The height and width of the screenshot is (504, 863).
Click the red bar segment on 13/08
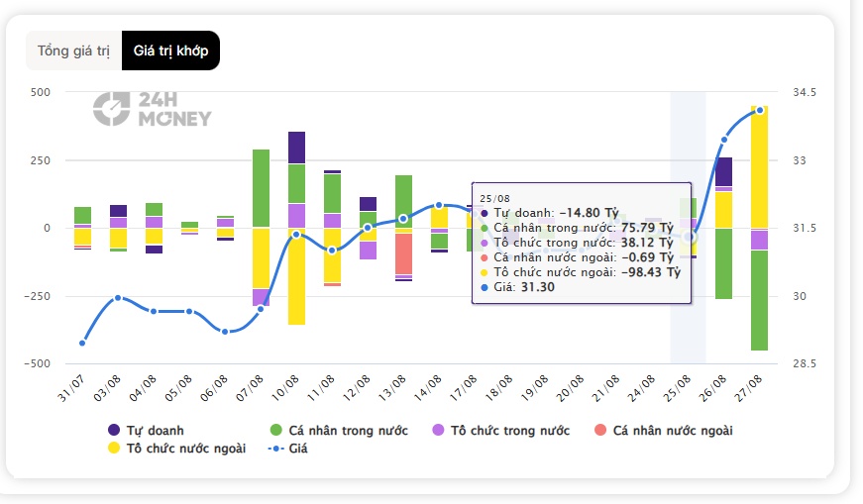pos(403,253)
